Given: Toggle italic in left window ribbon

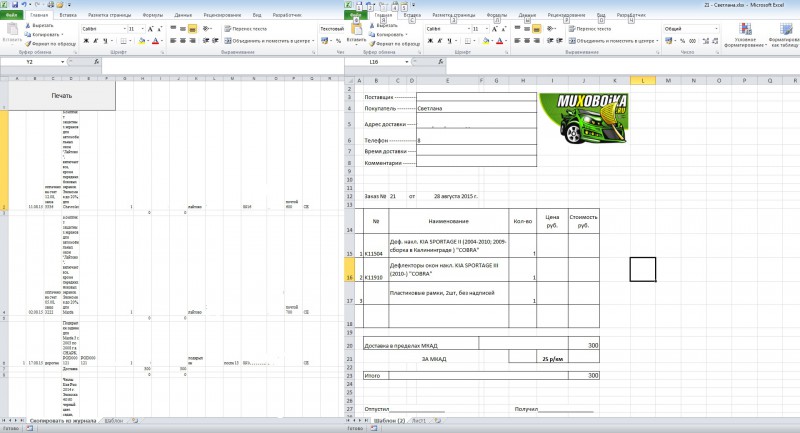Looking at the screenshot, I should point(95,41).
